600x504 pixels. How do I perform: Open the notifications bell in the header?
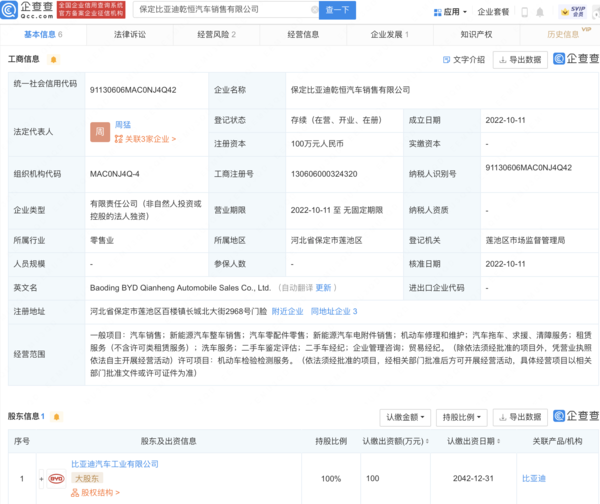click(540, 12)
